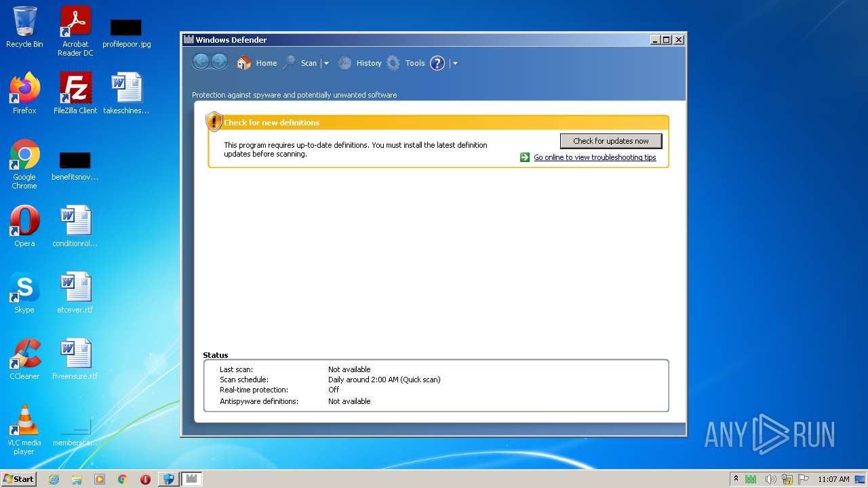The height and width of the screenshot is (488, 868).
Task: Open VLC media player desktop shortcut
Action: point(24,430)
